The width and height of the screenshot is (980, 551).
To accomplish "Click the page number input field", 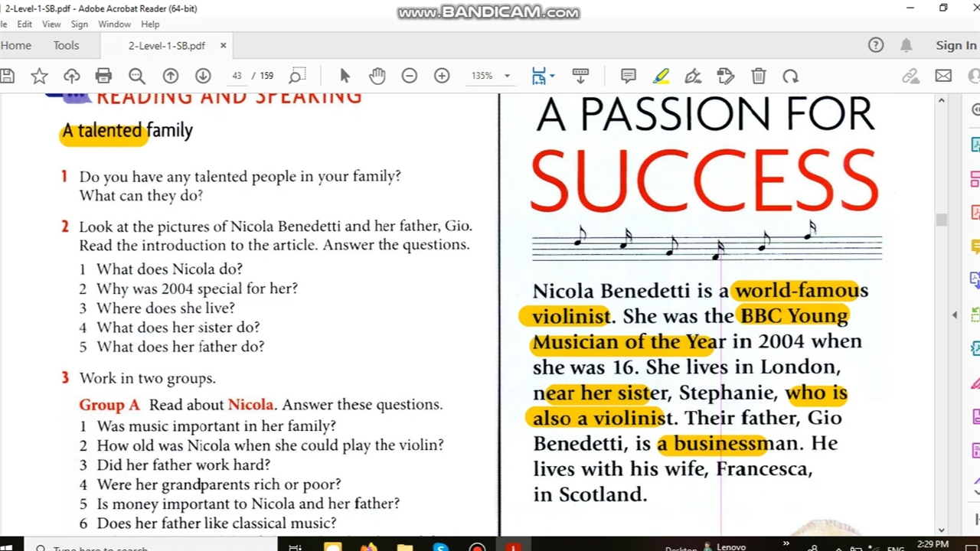I will click(x=237, y=76).
